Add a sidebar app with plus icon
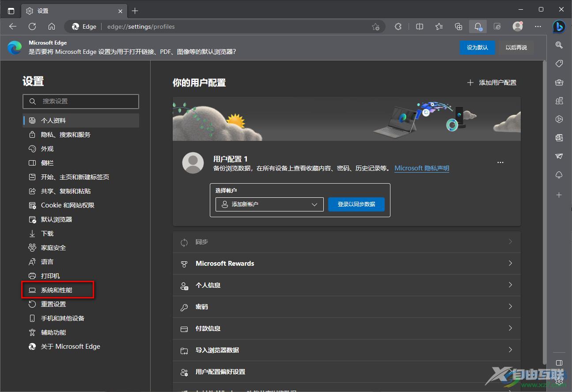The image size is (572, 392). pyautogui.click(x=559, y=195)
